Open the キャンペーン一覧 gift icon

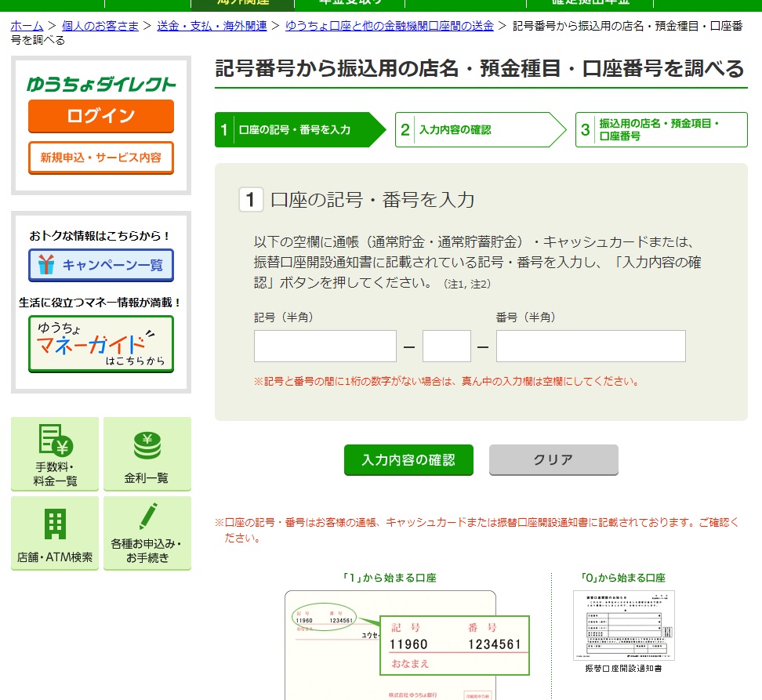[100, 265]
